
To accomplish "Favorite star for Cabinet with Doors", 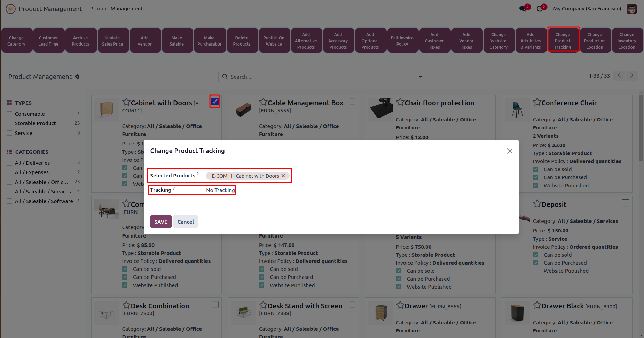I will pyautogui.click(x=126, y=102).
